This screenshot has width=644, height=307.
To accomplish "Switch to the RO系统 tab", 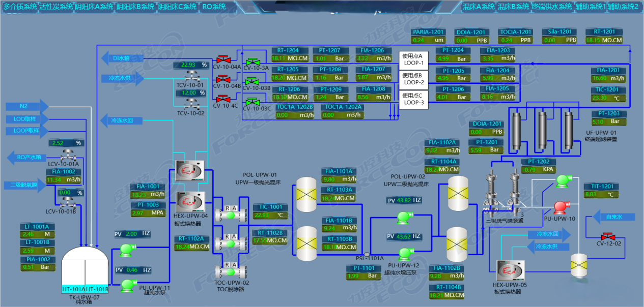I will (x=214, y=7).
